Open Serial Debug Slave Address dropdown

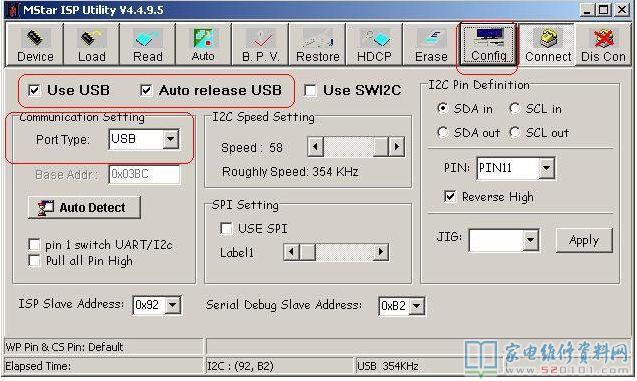click(x=417, y=305)
